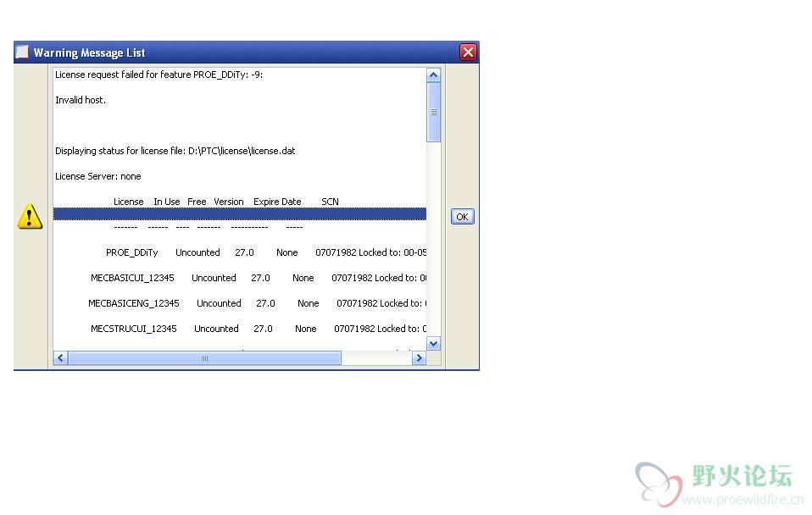Close the Warning Message List dialog
The height and width of the screenshot is (515, 812).
click(x=468, y=53)
